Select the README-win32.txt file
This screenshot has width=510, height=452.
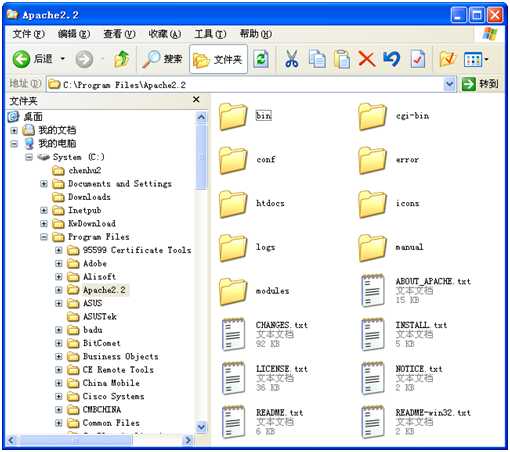coord(416,422)
